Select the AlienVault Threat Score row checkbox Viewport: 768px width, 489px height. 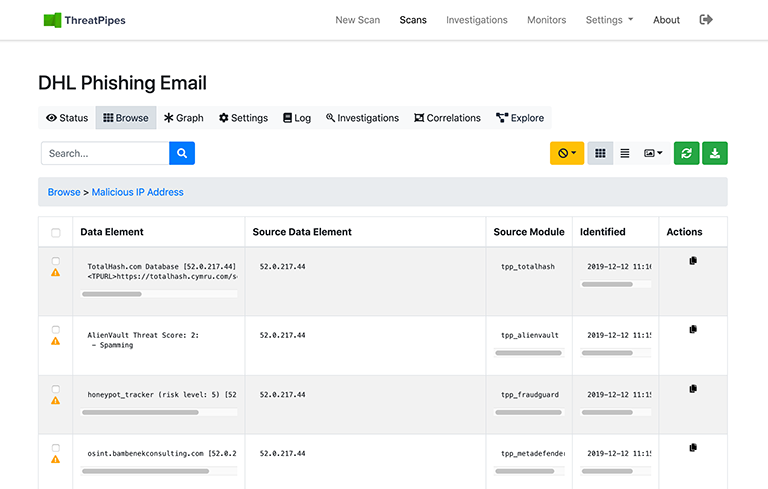(56, 329)
